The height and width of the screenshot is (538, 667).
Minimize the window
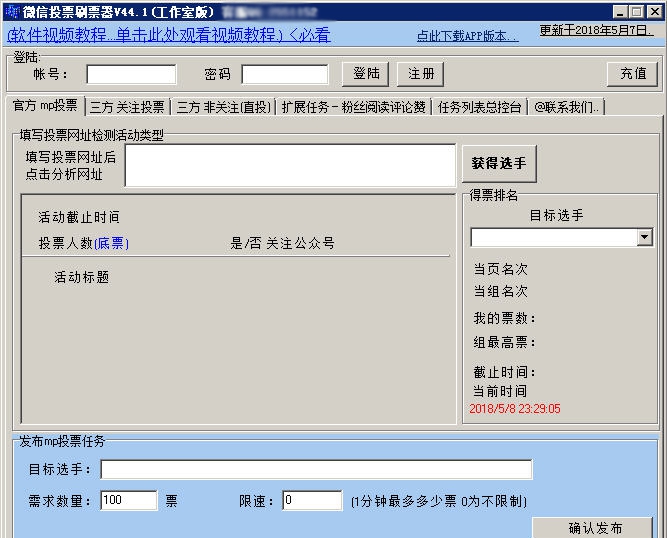[x=620, y=12]
